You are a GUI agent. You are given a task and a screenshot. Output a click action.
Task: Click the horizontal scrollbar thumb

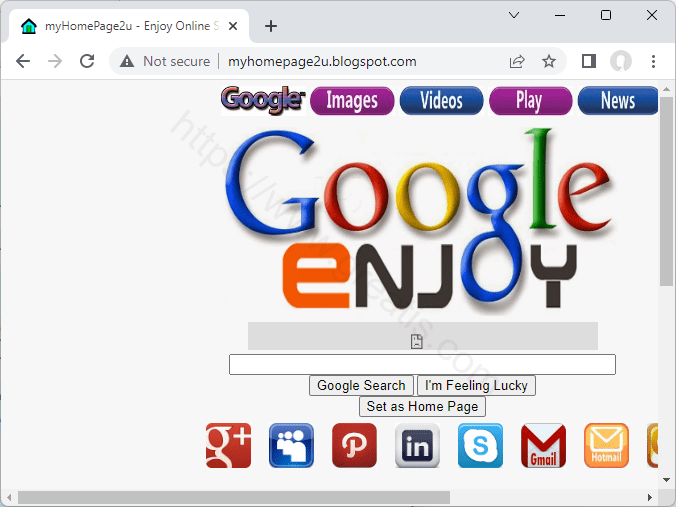click(x=234, y=498)
